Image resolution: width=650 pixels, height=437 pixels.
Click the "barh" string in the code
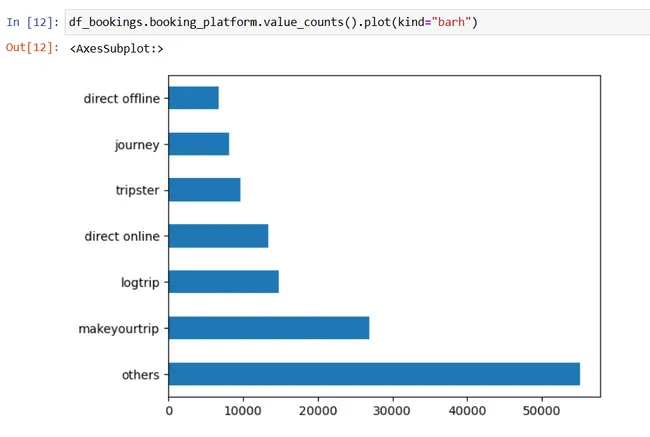click(x=451, y=22)
